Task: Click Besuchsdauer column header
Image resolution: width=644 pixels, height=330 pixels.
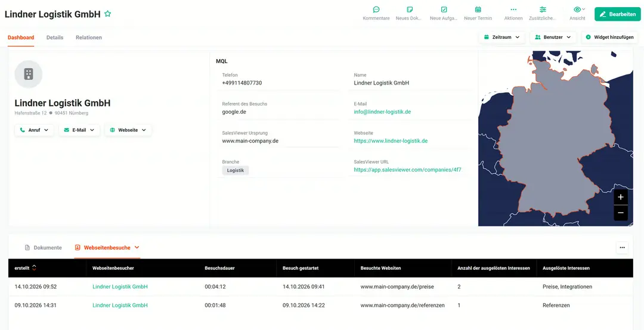Action: coord(219,268)
